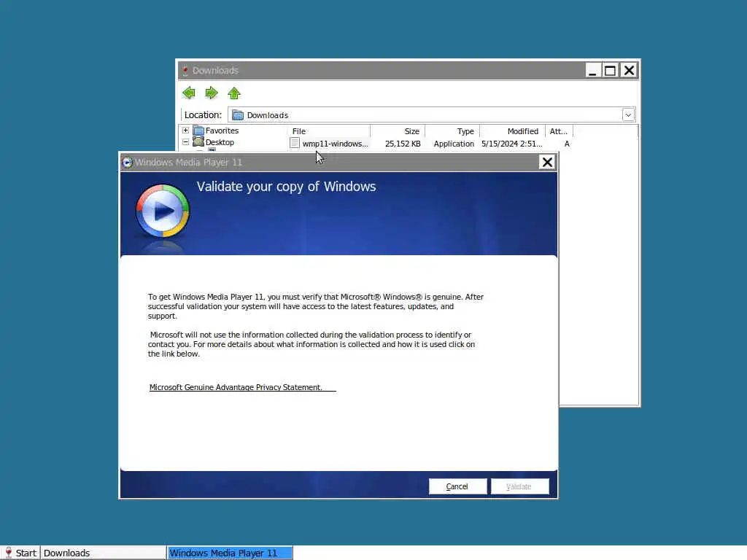Click the Application type cell
Screen dimensions: 747x560
click(454, 144)
